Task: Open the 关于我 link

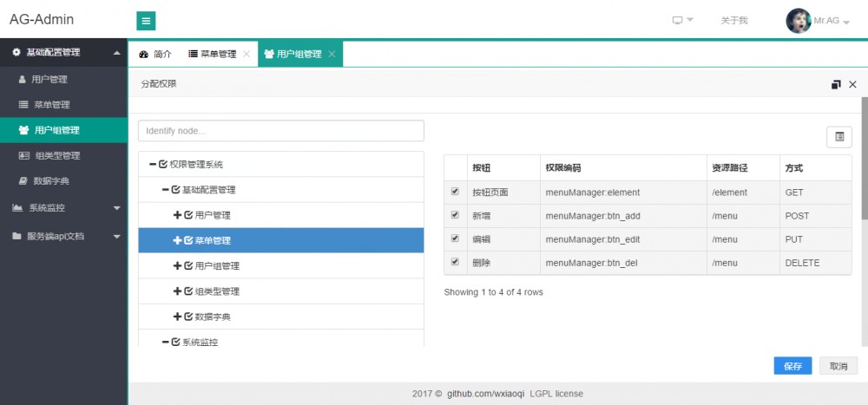Action: tap(734, 21)
